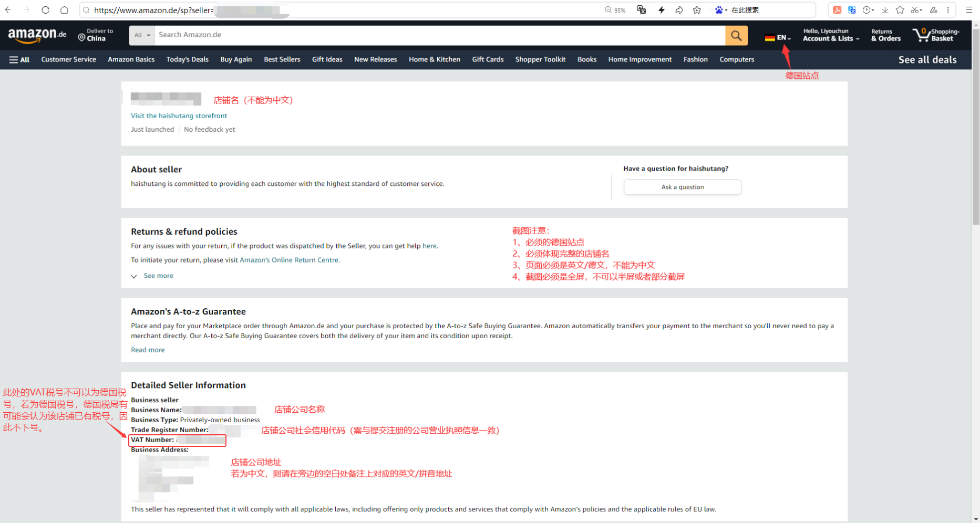Open the Baidu paw search engine selector
The height and width of the screenshot is (523, 980).
coord(721,10)
